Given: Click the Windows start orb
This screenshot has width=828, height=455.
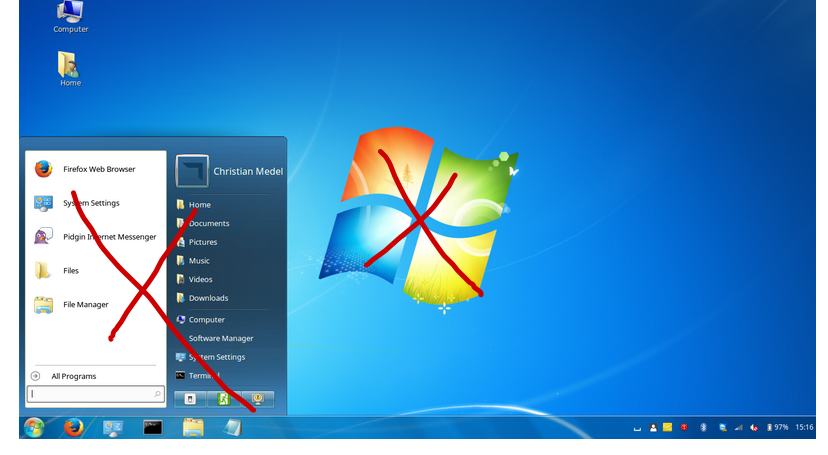Looking at the screenshot, I should 34,428.
